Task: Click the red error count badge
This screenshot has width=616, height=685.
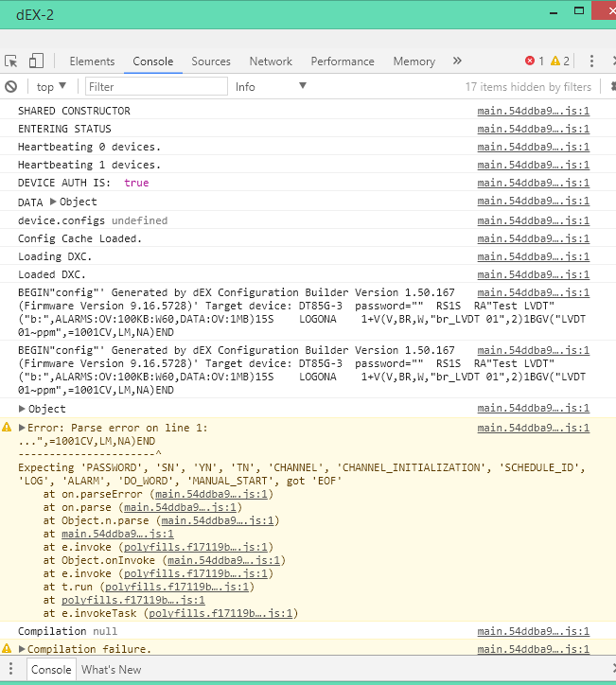Action: pos(535,61)
